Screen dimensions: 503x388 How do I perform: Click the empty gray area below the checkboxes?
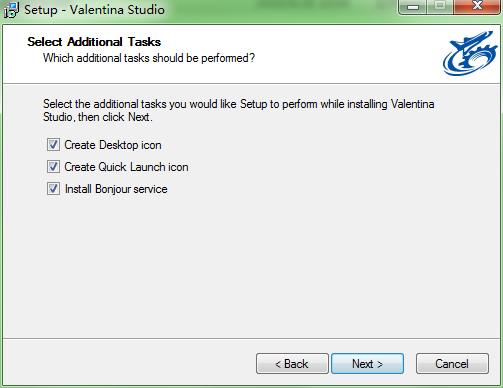(252, 267)
